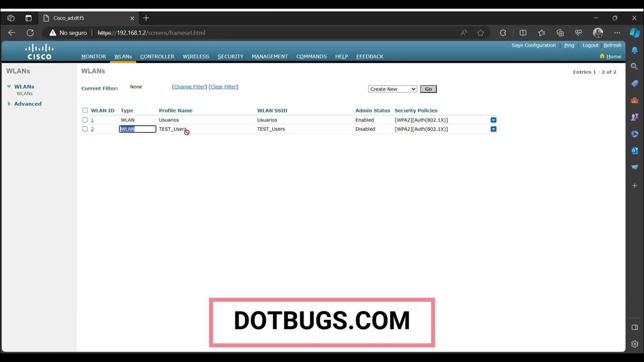Open the Search sidebar icon
Viewport: 644px width, 362px height.
[x=634, y=66]
